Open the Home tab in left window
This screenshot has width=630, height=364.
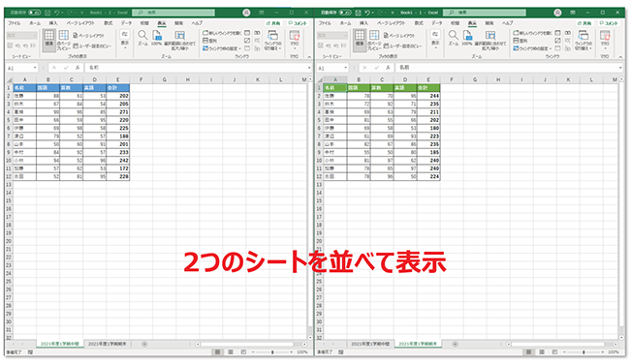point(35,23)
